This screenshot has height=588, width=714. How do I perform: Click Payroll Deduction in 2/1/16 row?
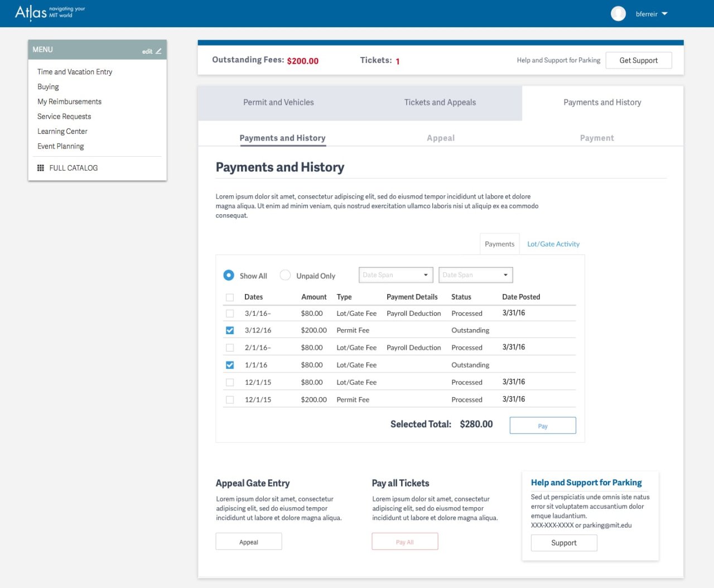click(414, 348)
